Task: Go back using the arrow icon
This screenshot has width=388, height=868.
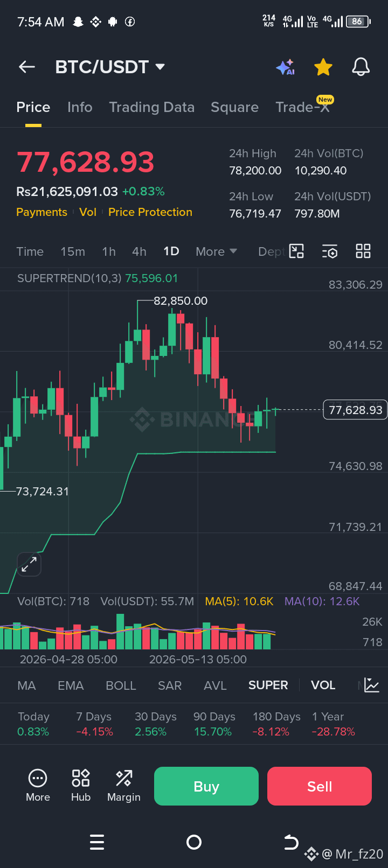Action: pos(26,67)
